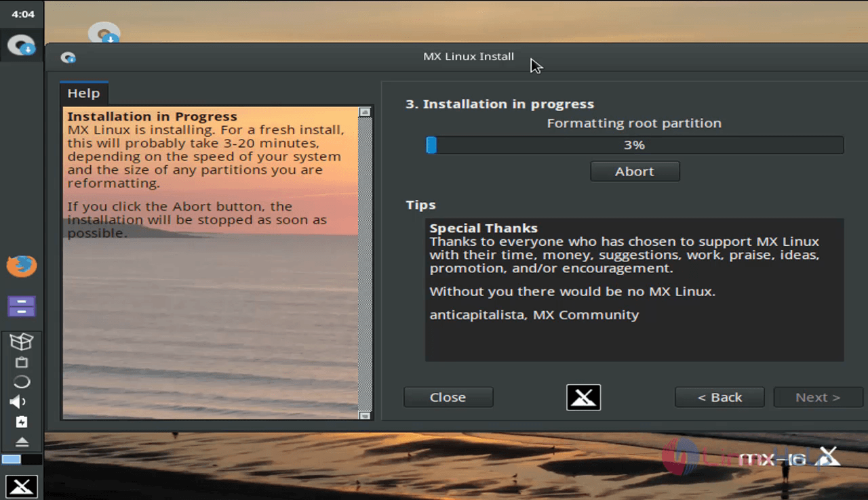The width and height of the screenshot is (868, 500).
Task: Open the package updater box icon
Action: point(22,342)
